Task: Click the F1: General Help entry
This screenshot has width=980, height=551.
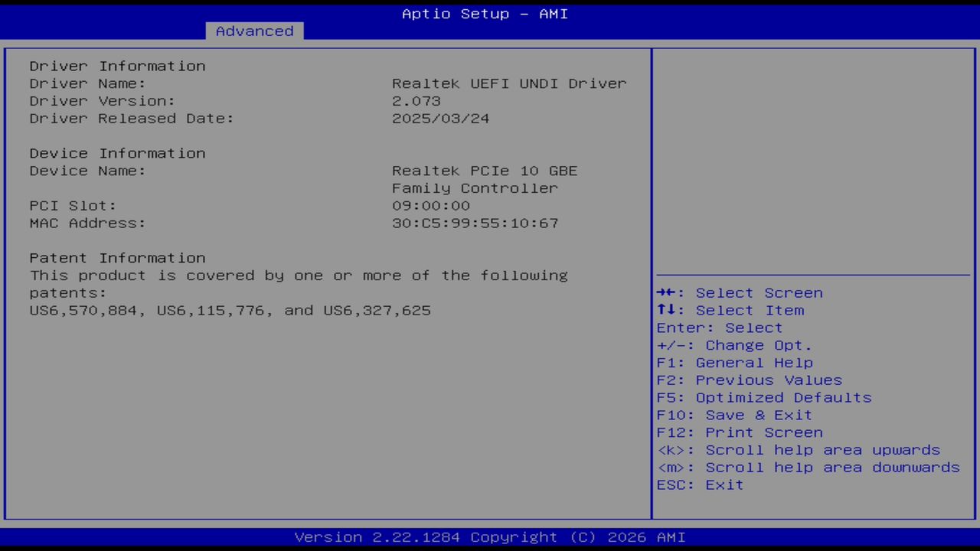Action: click(735, 363)
